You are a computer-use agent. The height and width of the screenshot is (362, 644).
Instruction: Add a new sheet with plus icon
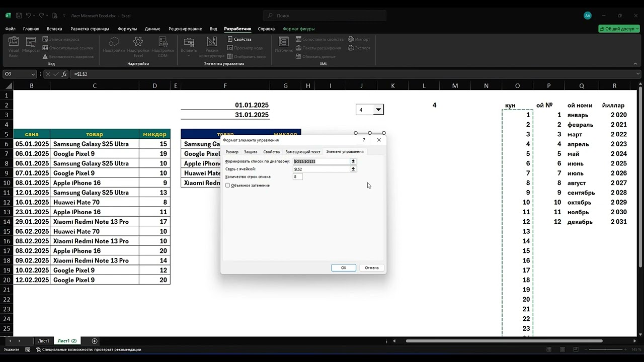pyautogui.click(x=95, y=341)
